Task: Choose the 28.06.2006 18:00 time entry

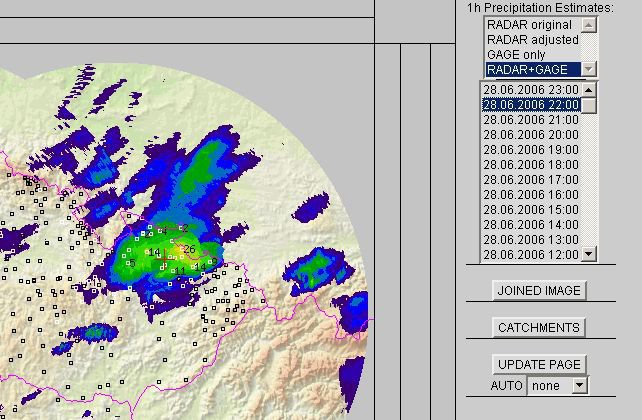Action: click(x=530, y=165)
